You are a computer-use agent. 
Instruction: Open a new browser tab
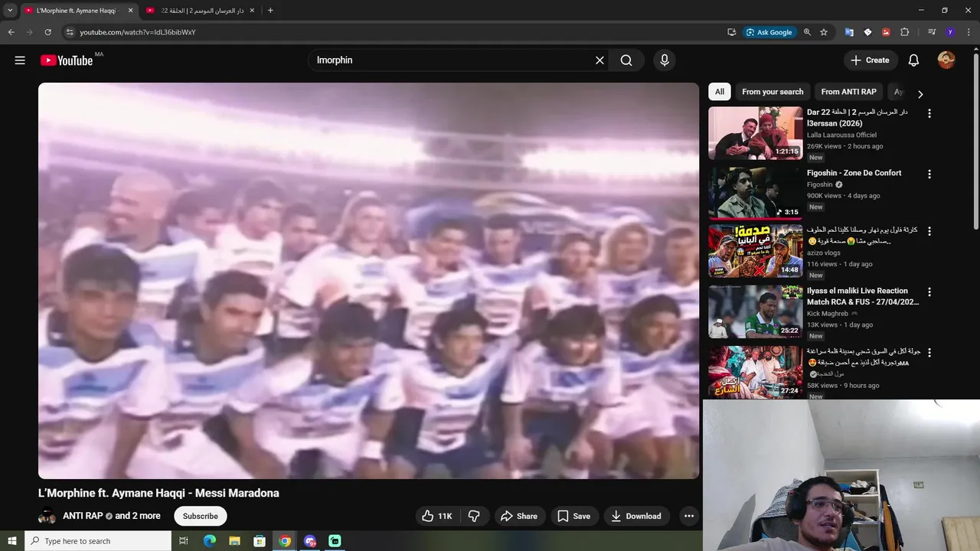[x=270, y=11]
